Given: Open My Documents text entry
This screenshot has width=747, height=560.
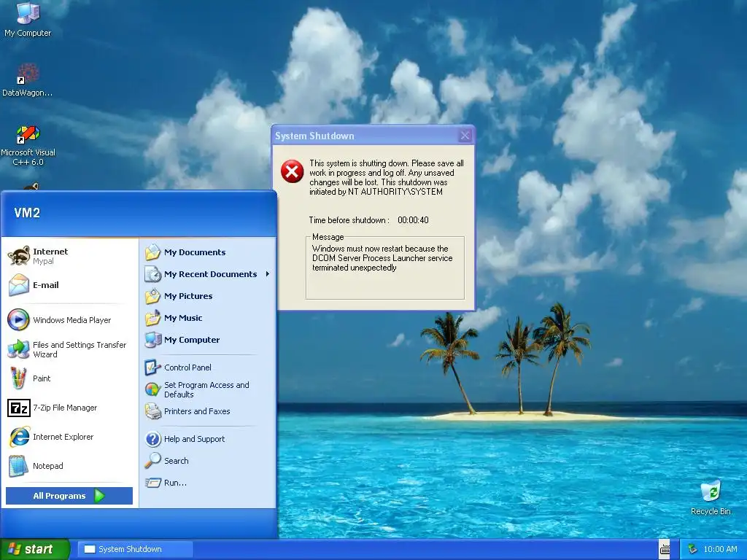Looking at the screenshot, I should (x=195, y=252).
